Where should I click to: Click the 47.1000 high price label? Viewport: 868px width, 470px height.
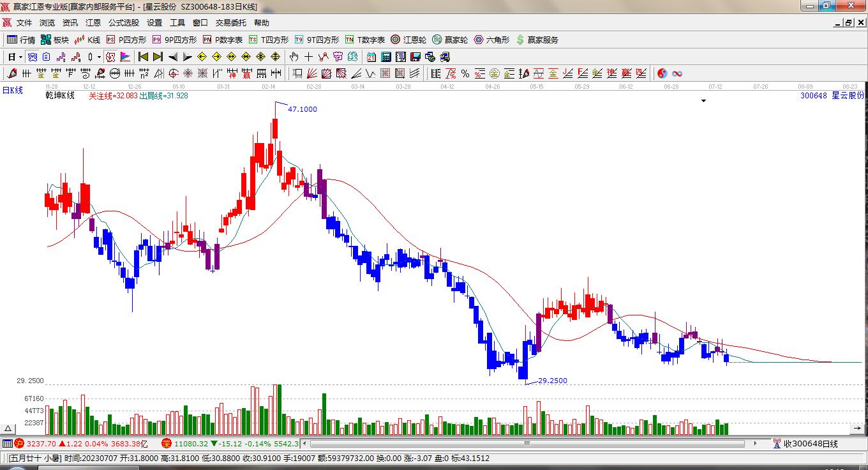(303, 109)
